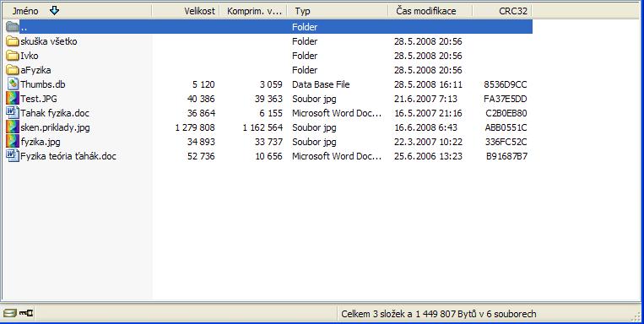Select the fyzika.jpg file name

[41, 142]
